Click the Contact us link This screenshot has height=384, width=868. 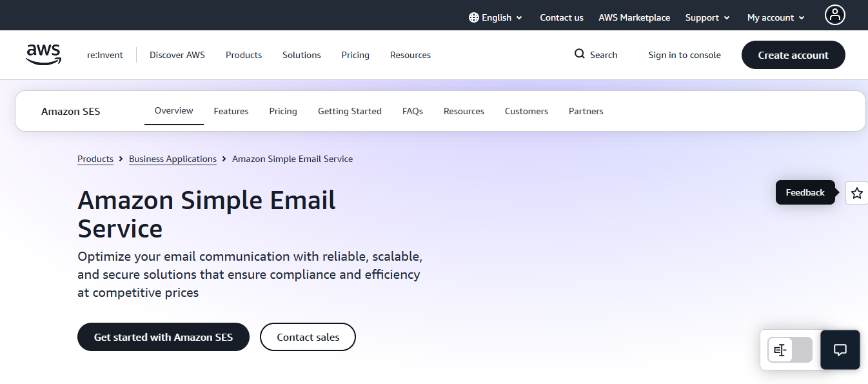[x=562, y=17]
